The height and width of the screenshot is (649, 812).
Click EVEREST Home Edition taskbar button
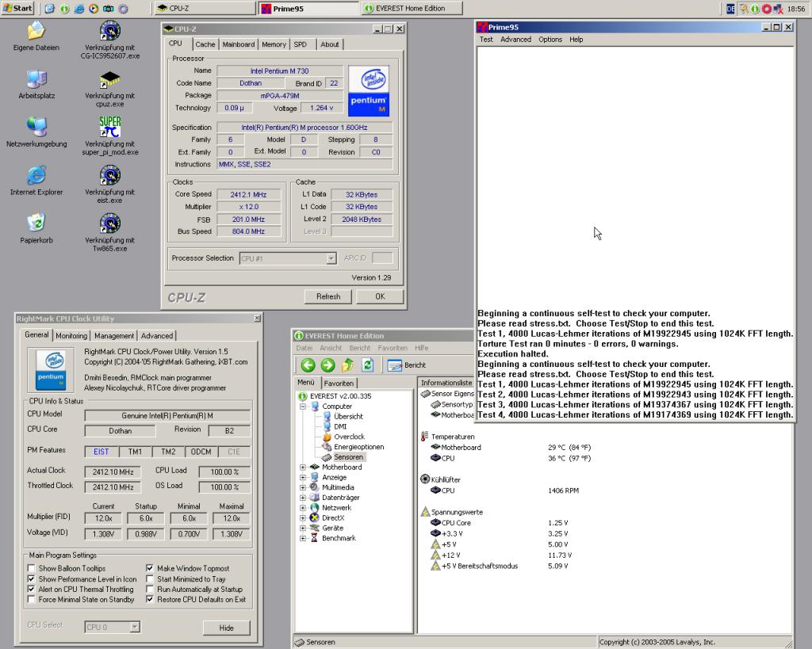(x=412, y=8)
